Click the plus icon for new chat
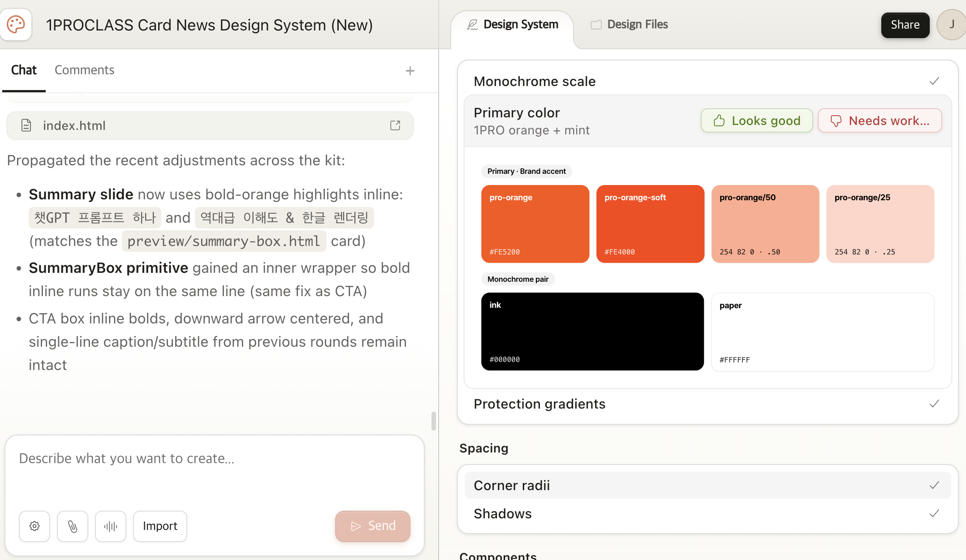The image size is (966, 560). (410, 71)
